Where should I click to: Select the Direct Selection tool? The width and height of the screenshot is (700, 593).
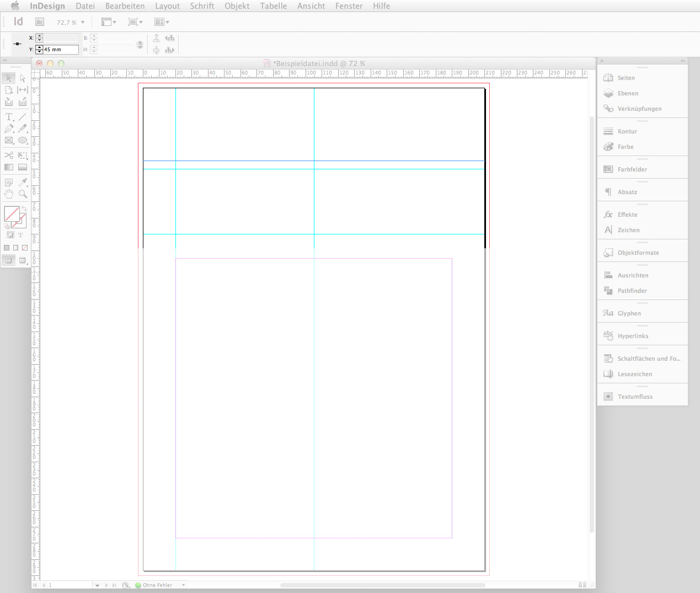tap(23, 78)
